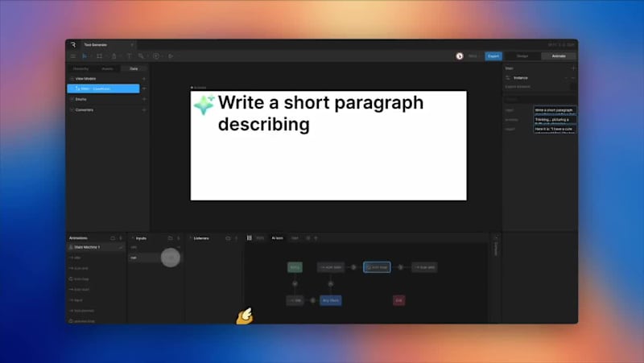Screen dimensions: 644x363
Task: Click the Export button
Action: point(493,56)
